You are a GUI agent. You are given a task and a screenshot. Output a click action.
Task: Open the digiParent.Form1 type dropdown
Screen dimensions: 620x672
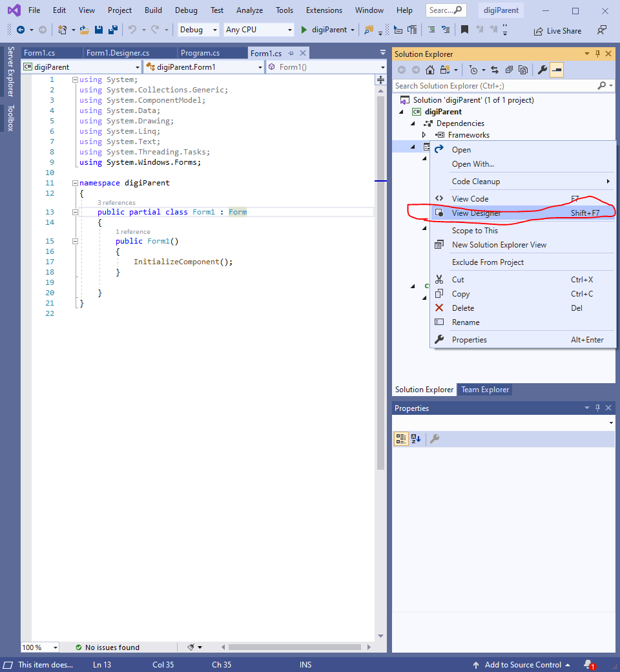[x=204, y=67]
